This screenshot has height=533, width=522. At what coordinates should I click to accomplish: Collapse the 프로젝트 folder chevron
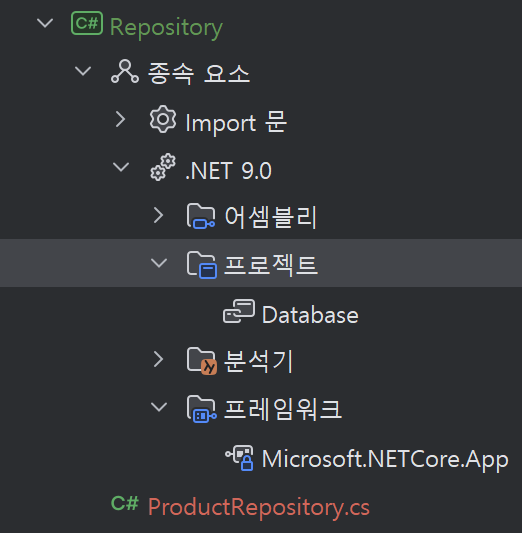point(159,263)
